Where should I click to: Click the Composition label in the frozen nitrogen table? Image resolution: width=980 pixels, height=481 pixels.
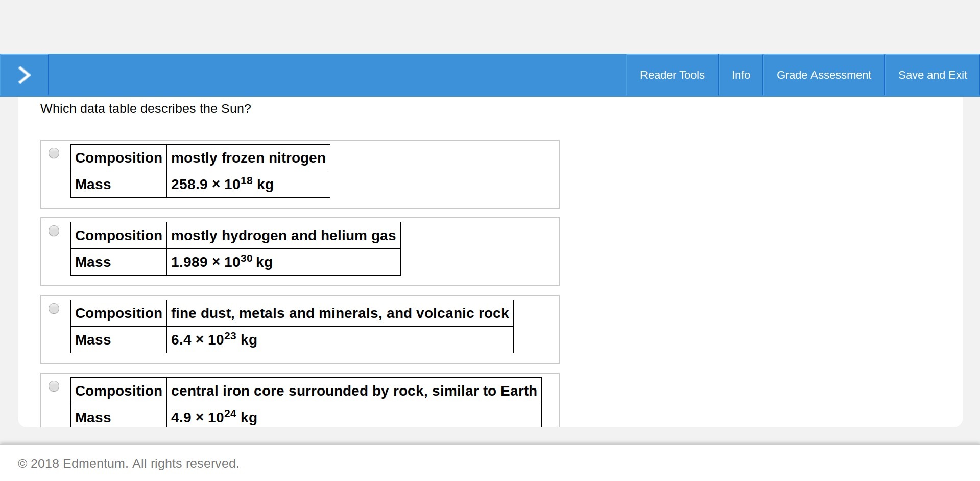(118, 158)
